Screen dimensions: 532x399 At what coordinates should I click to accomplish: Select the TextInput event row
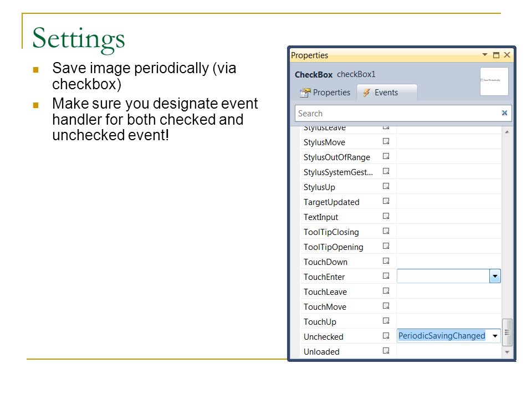pyautogui.click(x=400, y=217)
